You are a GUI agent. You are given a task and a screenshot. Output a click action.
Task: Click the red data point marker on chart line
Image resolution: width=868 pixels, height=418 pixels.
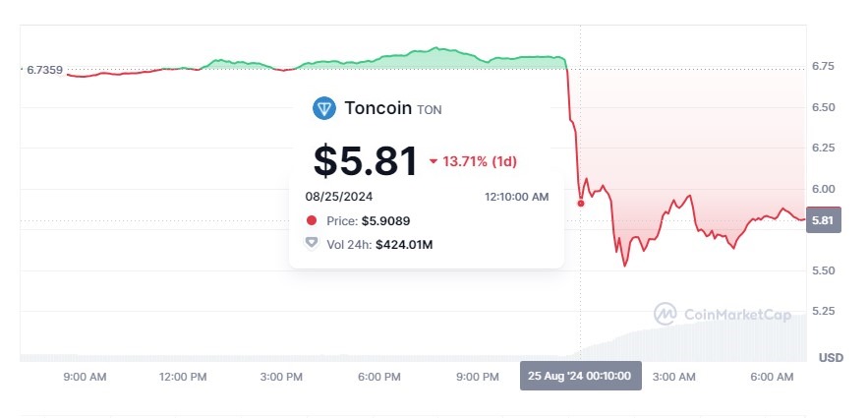point(581,204)
